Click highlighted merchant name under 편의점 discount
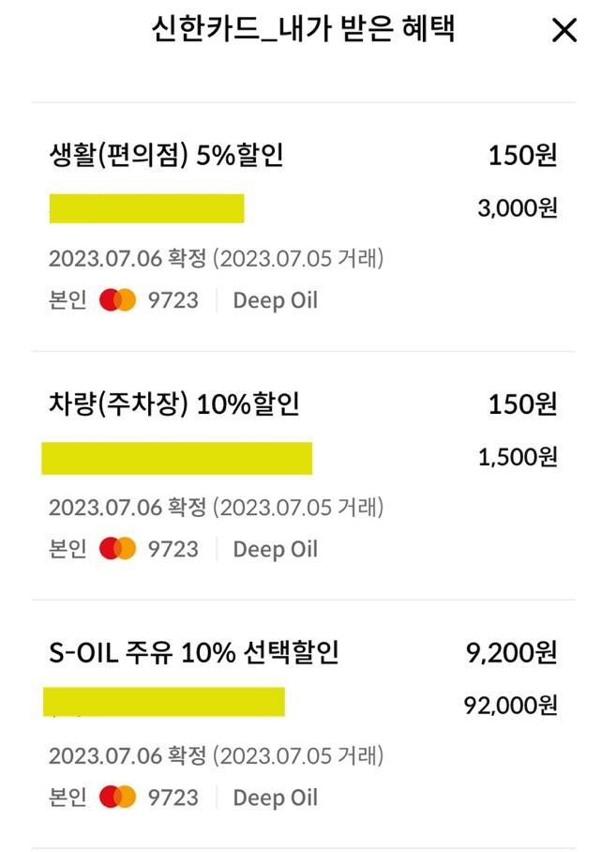The image size is (616, 852). click(146, 208)
